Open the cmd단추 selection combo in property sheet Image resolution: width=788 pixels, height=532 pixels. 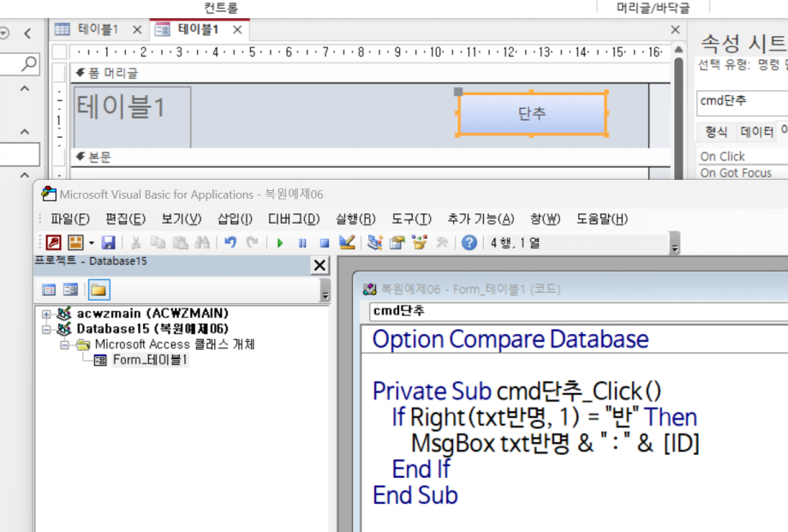point(742,102)
